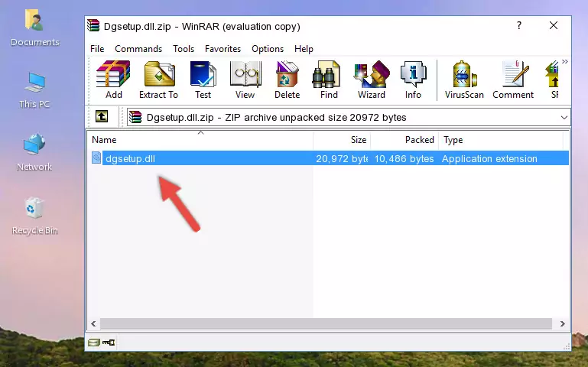Open the Favorites menu
Viewport: 588px width, 367px height.
click(x=223, y=49)
